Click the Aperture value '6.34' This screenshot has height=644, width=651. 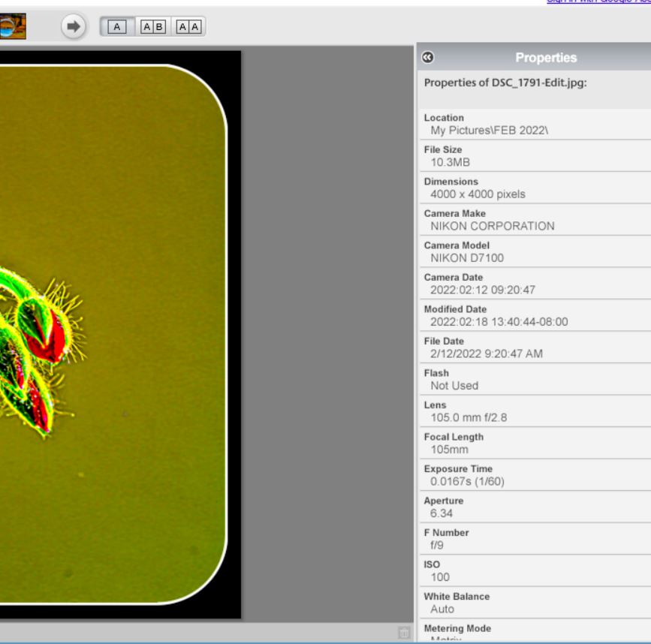[x=442, y=513]
